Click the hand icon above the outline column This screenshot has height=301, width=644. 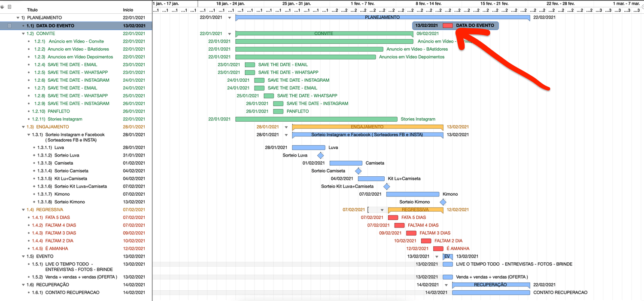point(2,6)
